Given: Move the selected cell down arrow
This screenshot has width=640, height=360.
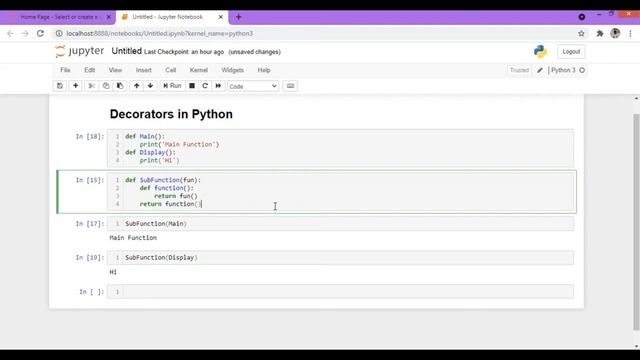Looking at the screenshot, I should coord(150,86).
